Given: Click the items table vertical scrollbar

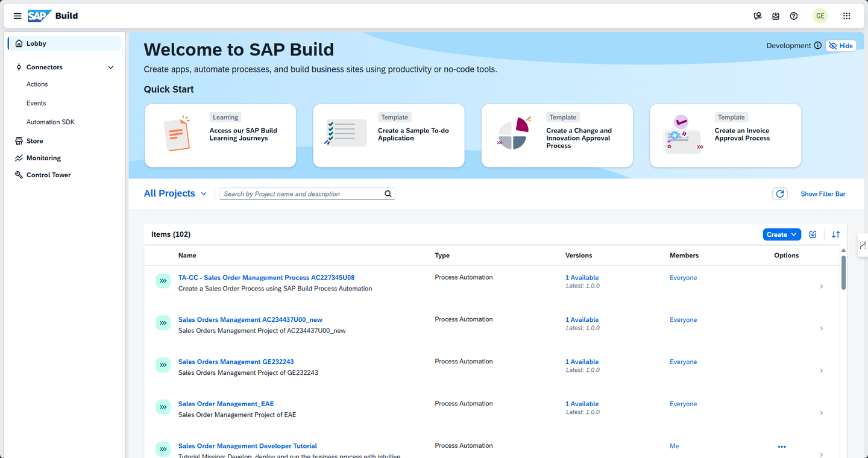Looking at the screenshot, I should pyautogui.click(x=843, y=273).
